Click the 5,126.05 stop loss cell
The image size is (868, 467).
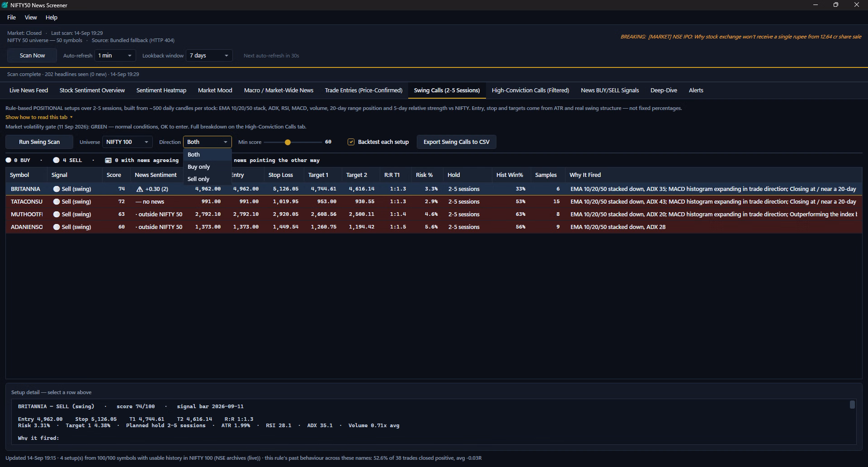point(284,189)
